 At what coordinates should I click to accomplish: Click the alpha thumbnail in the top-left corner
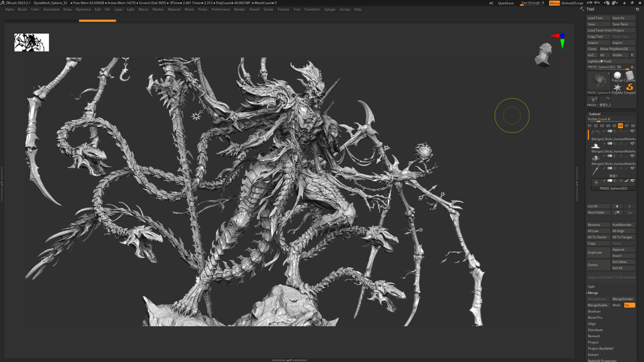click(x=31, y=42)
